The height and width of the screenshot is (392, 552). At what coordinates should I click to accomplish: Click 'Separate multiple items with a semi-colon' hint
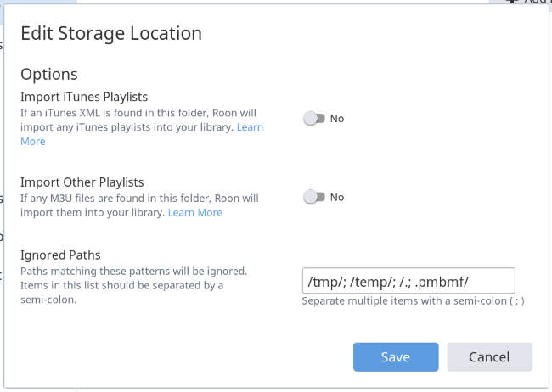point(414,301)
